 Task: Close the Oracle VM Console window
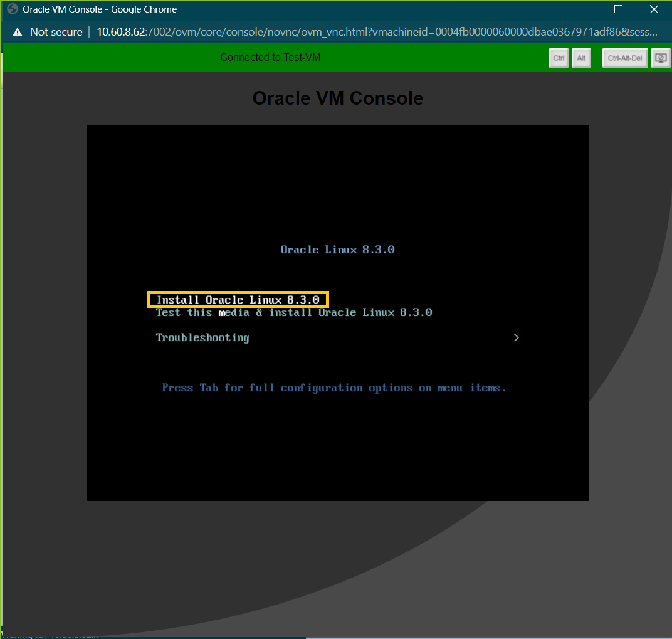pos(654,9)
